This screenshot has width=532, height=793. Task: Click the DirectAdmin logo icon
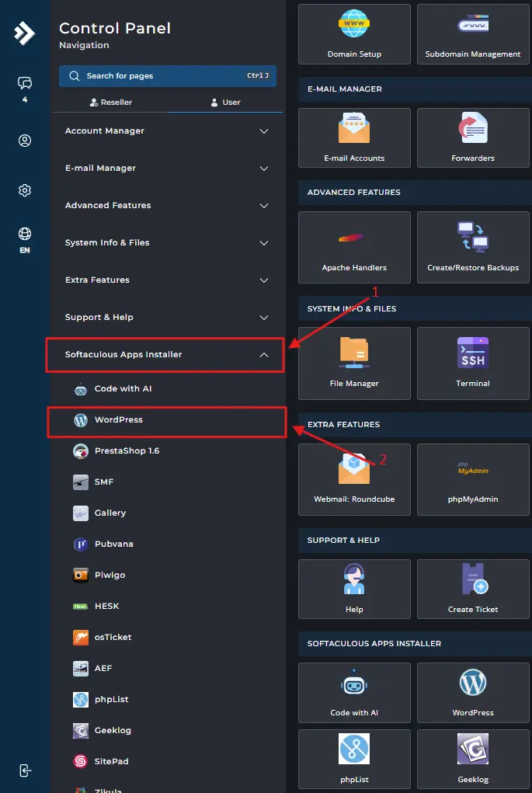point(24,33)
